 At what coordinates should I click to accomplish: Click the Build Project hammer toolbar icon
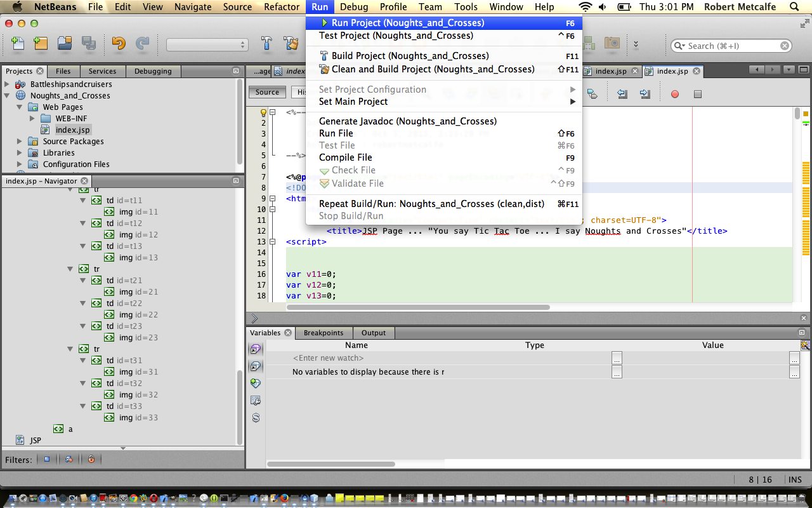[267, 43]
